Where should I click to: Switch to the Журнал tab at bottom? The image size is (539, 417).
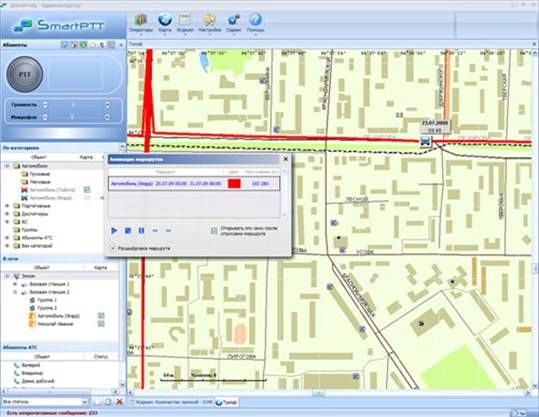coord(171,402)
